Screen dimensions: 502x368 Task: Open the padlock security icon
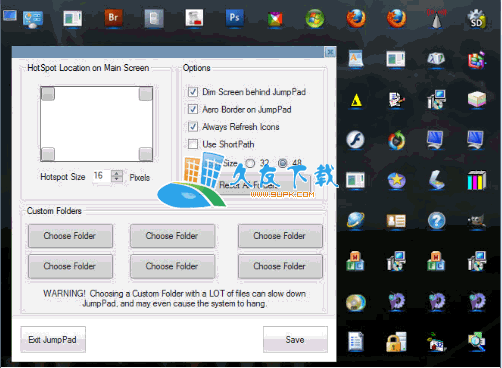[396, 342]
